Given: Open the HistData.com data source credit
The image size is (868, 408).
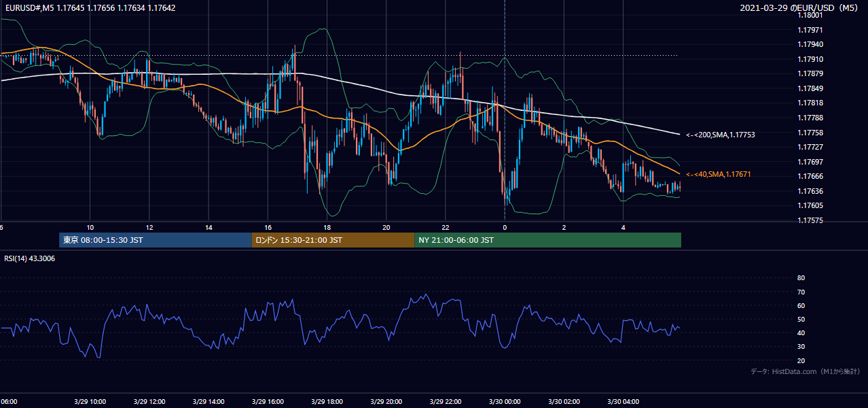Looking at the screenshot, I should (x=806, y=371).
